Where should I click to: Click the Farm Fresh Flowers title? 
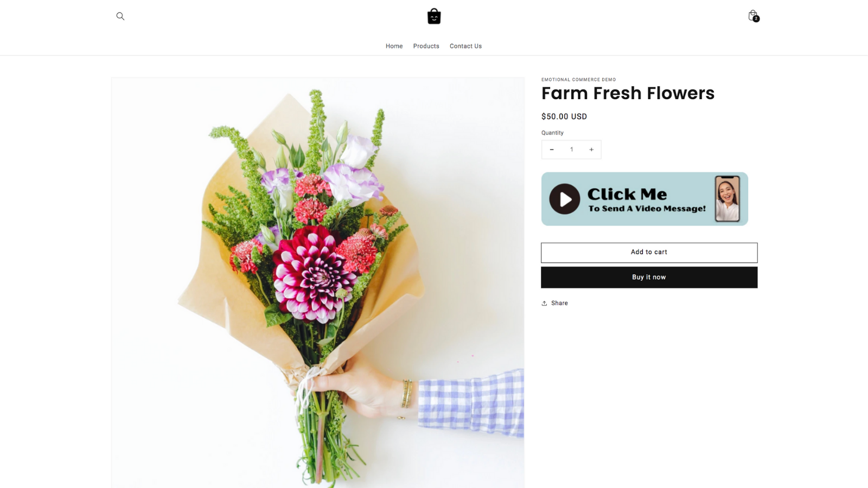point(628,93)
